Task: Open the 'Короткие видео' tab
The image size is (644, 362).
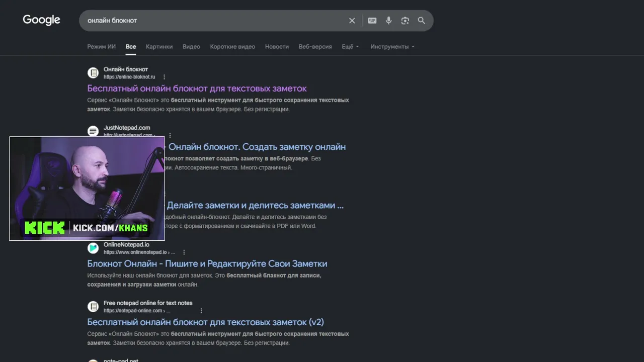Action: coord(232,47)
